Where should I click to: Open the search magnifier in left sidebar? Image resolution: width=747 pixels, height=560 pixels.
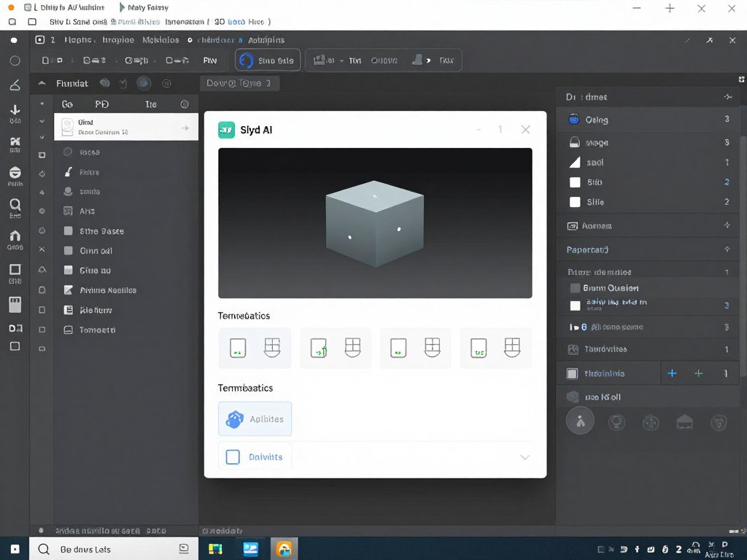point(15,205)
